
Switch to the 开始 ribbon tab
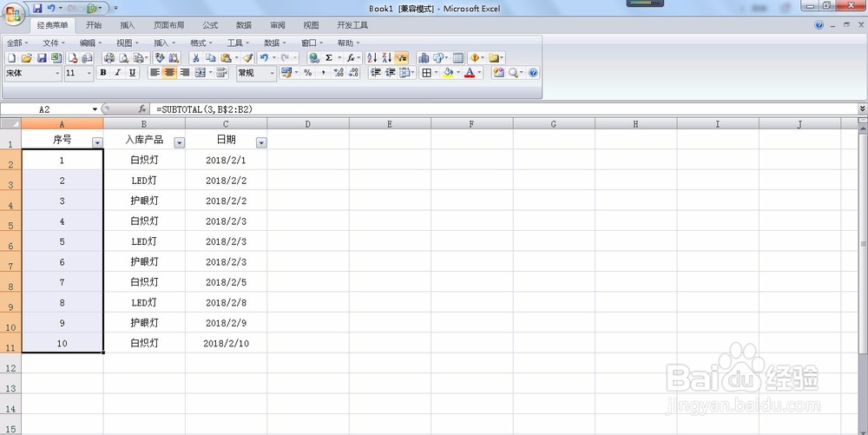coord(94,25)
